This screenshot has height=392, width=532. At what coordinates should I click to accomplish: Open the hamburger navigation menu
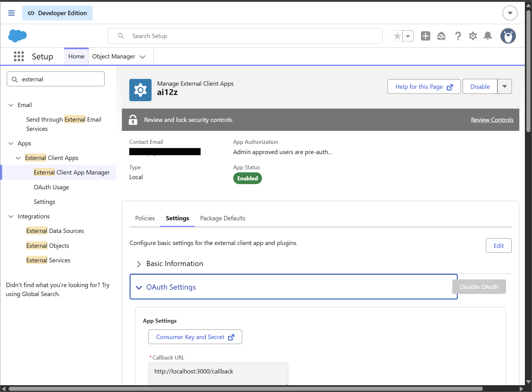point(11,13)
